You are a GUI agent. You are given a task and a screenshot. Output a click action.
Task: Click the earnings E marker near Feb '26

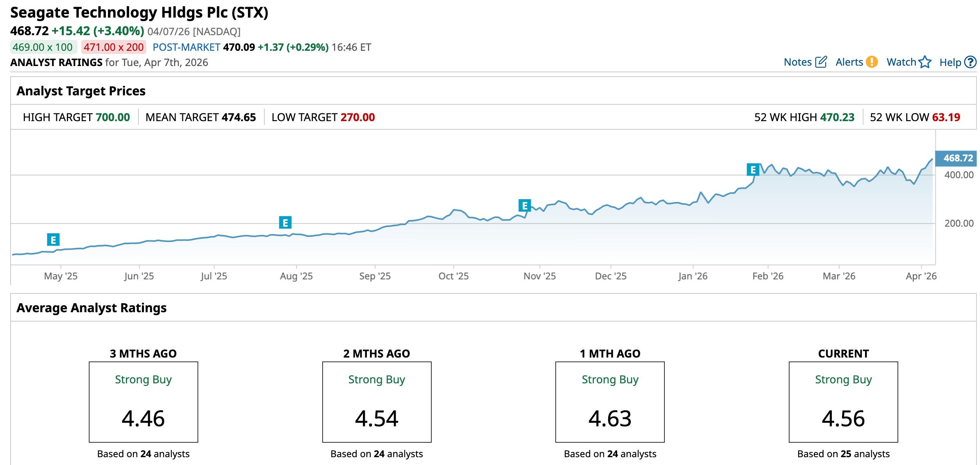(x=753, y=170)
